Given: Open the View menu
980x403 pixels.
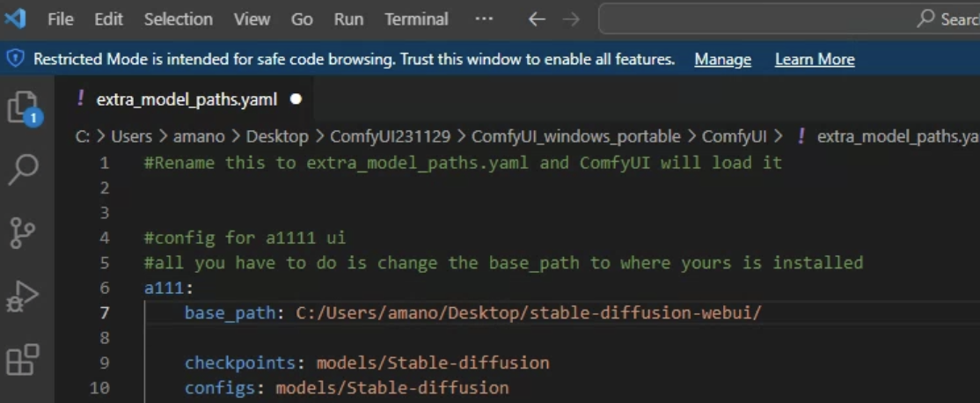Looking at the screenshot, I should point(252,19).
